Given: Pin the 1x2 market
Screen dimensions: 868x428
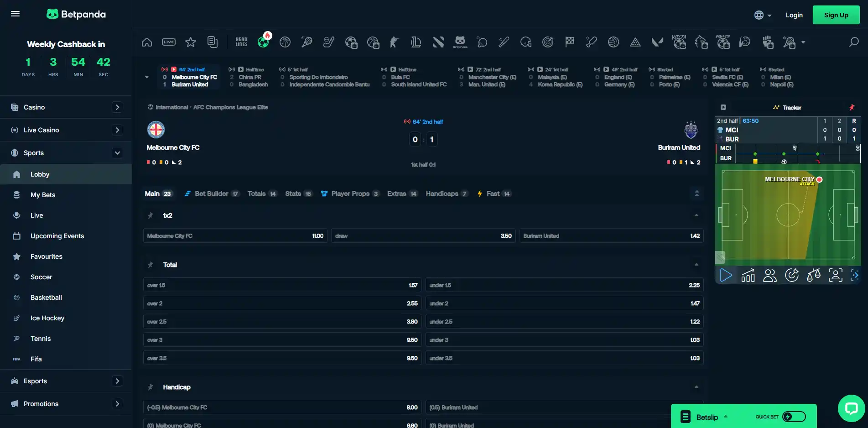Looking at the screenshot, I should coord(151,215).
